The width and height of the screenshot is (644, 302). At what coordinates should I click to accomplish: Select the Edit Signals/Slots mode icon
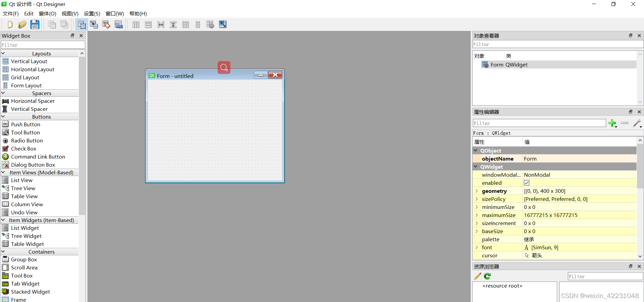click(94, 25)
